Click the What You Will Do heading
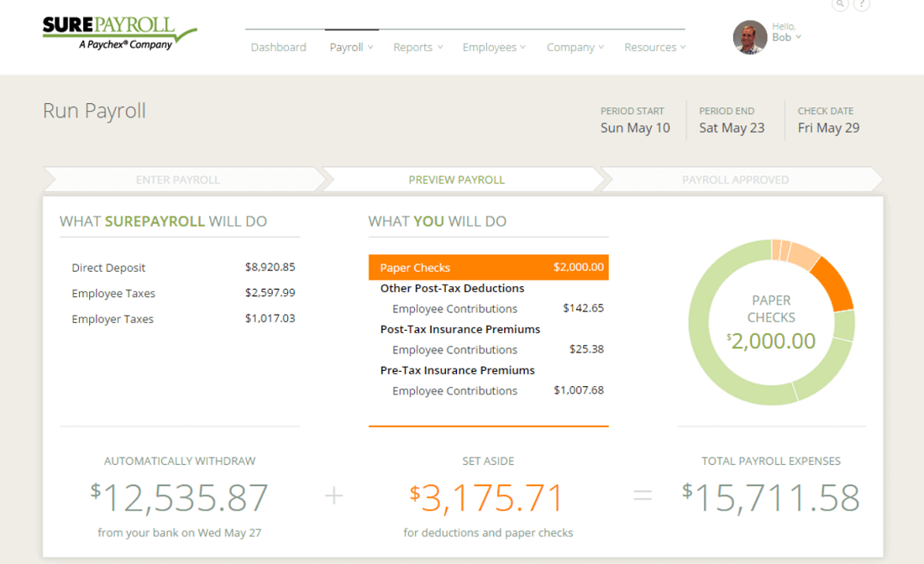The width and height of the screenshot is (924, 564). coord(438,222)
